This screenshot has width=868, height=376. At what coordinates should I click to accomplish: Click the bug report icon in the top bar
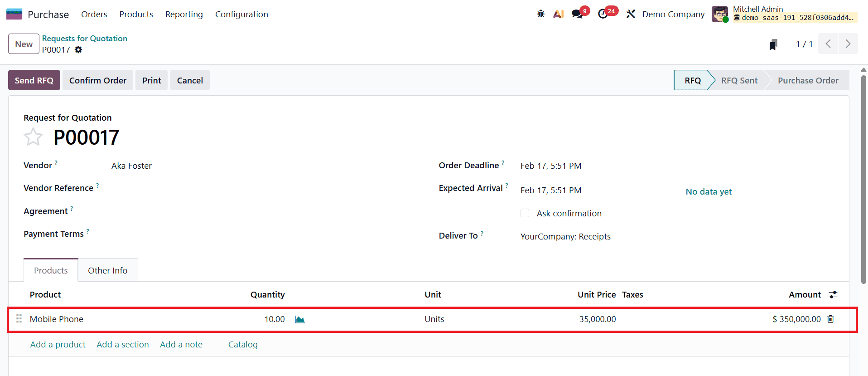[x=540, y=14]
